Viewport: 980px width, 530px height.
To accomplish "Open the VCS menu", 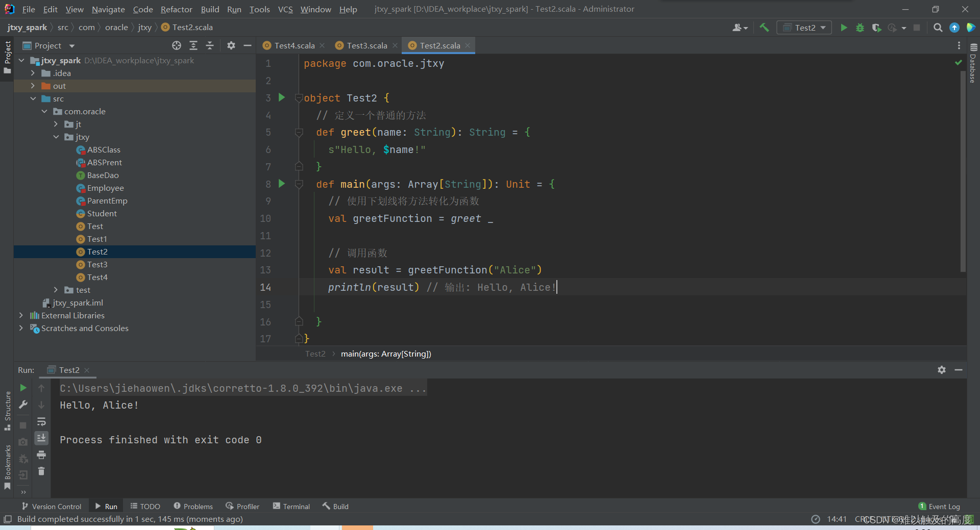I will pos(285,9).
